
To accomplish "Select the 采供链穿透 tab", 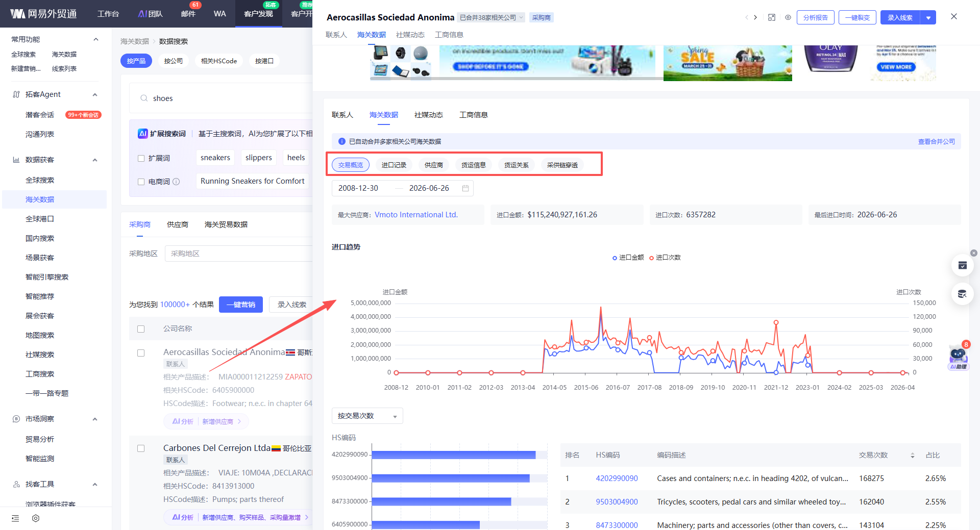I will [562, 165].
